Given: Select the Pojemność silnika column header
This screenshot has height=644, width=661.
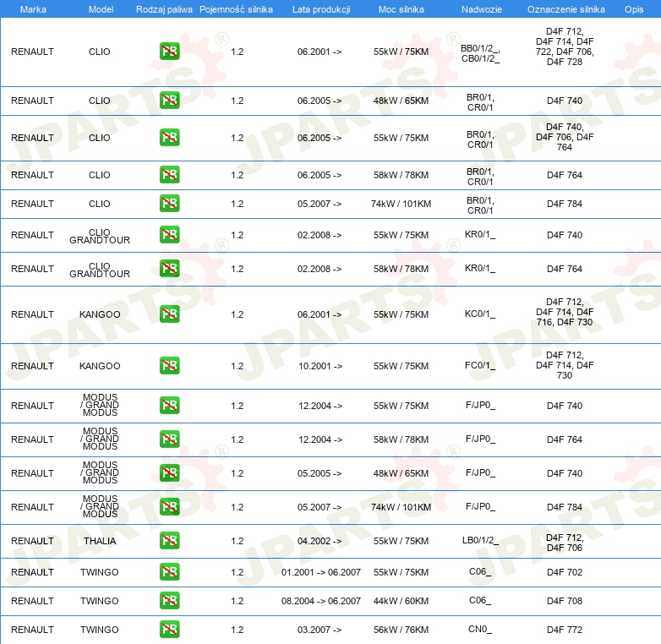Looking at the screenshot, I should [x=236, y=9].
